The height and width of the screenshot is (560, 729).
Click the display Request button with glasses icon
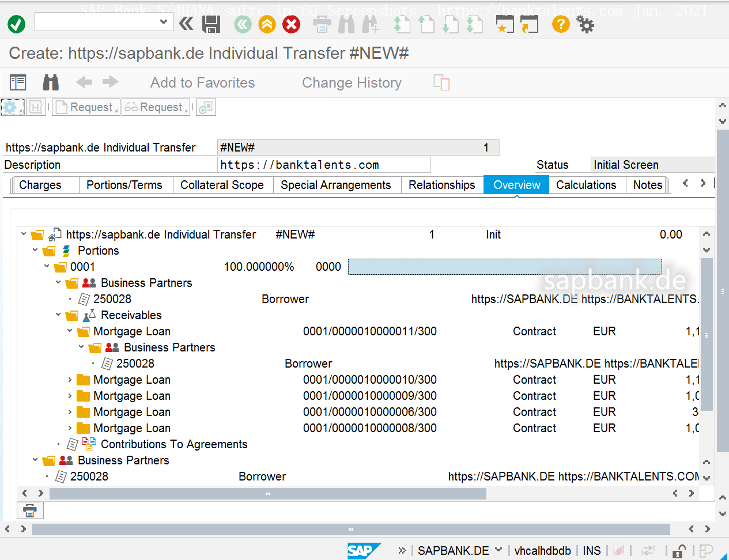[x=156, y=107]
